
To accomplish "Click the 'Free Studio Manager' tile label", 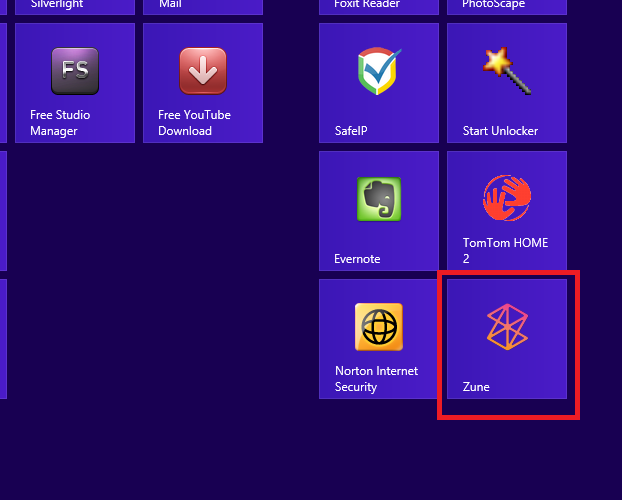I will [60, 123].
